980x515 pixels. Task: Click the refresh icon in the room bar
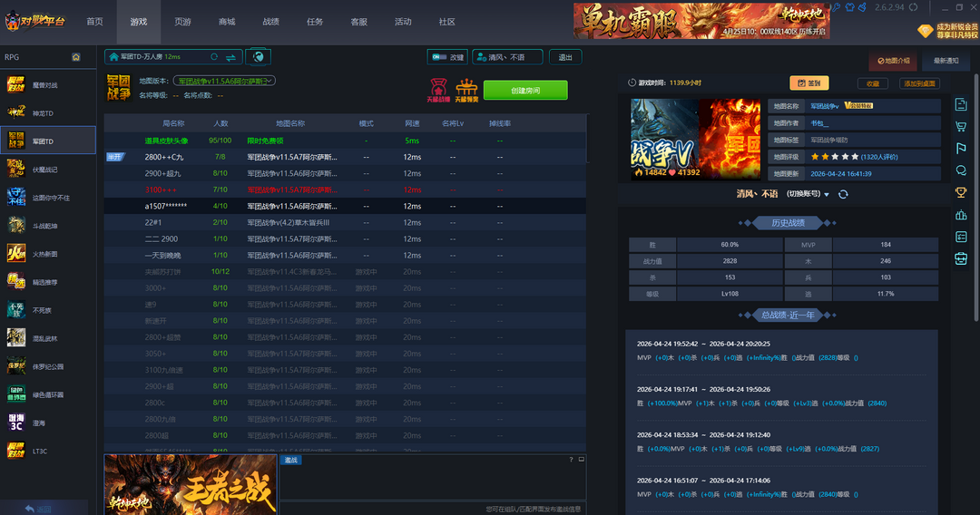click(x=214, y=57)
